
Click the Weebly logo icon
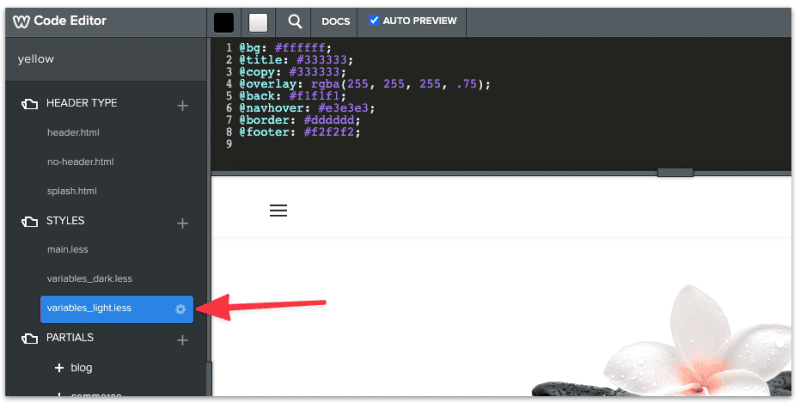click(x=21, y=21)
